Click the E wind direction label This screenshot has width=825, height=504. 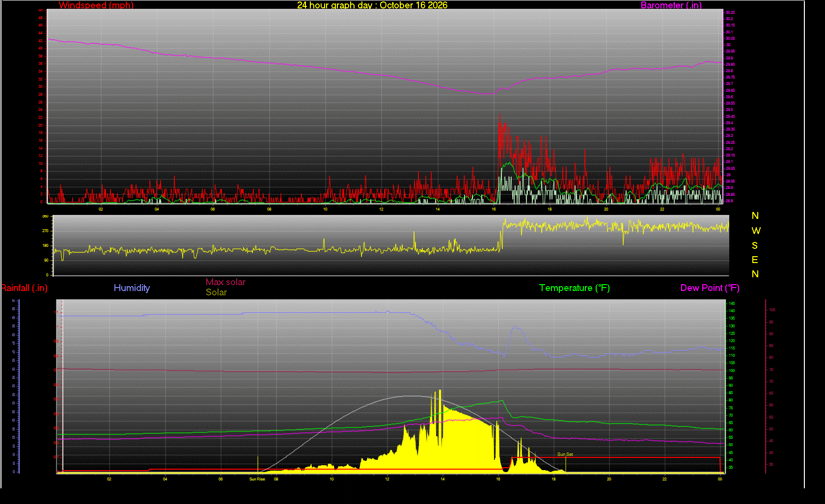click(755, 260)
